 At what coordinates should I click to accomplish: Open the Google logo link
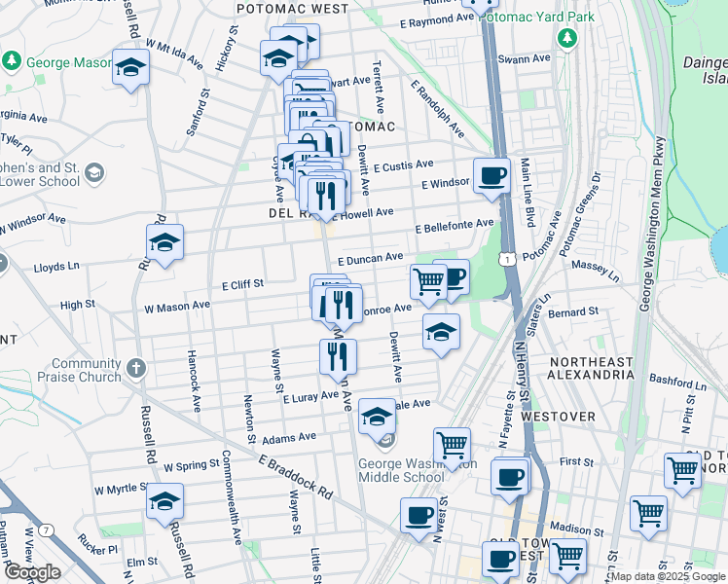(33, 572)
